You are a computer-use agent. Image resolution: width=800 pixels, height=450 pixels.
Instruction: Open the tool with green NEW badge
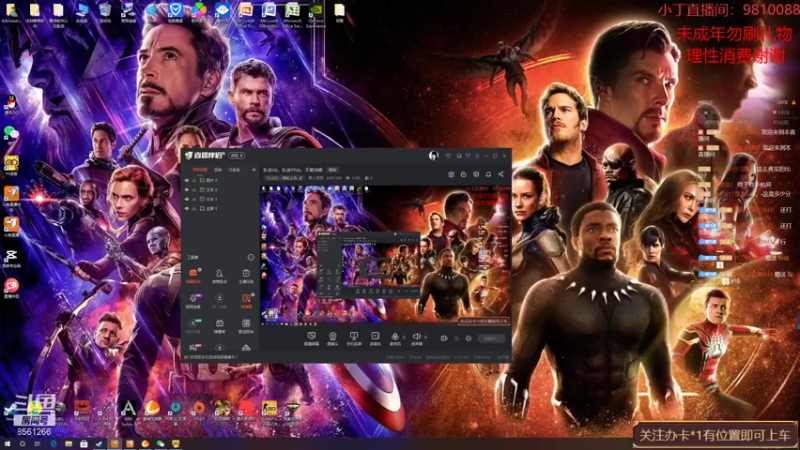[193, 326]
